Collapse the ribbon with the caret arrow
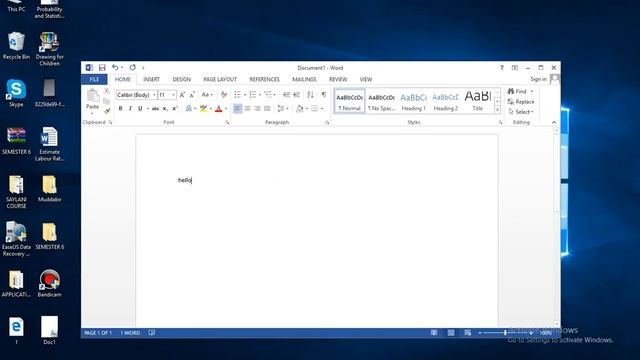The height and width of the screenshot is (360, 640). point(554,122)
